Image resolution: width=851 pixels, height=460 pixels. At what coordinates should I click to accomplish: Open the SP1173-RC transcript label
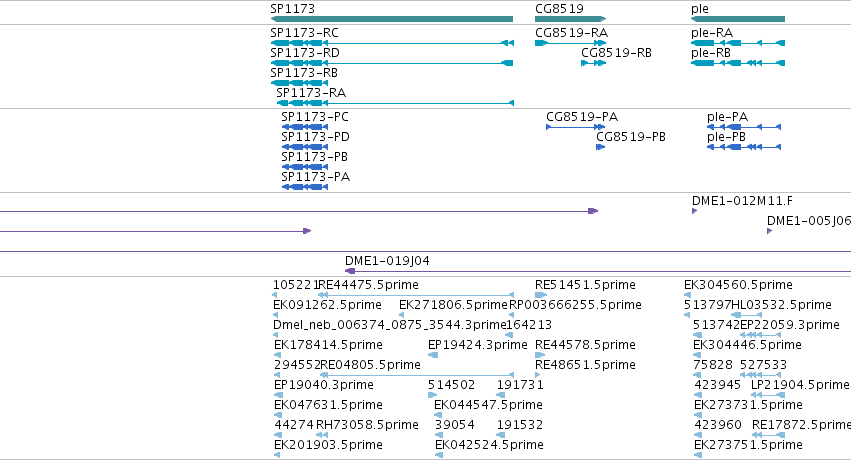[304, 33]
